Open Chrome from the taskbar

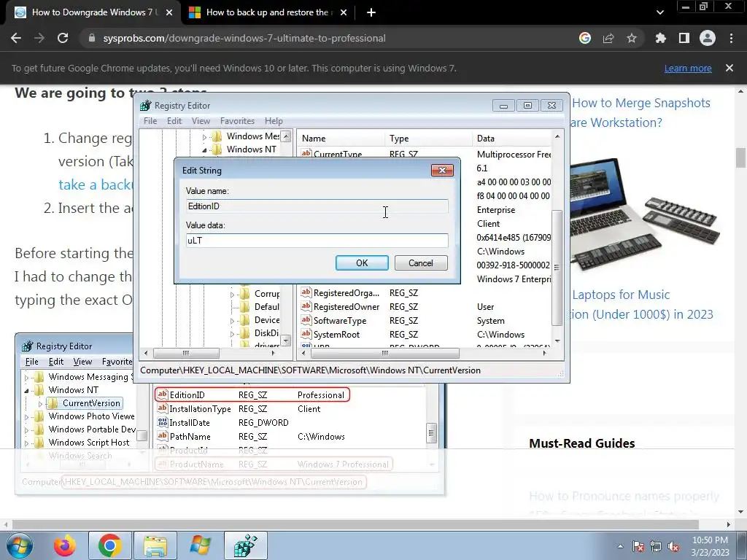pyautogui.click(x=109, y=545)
